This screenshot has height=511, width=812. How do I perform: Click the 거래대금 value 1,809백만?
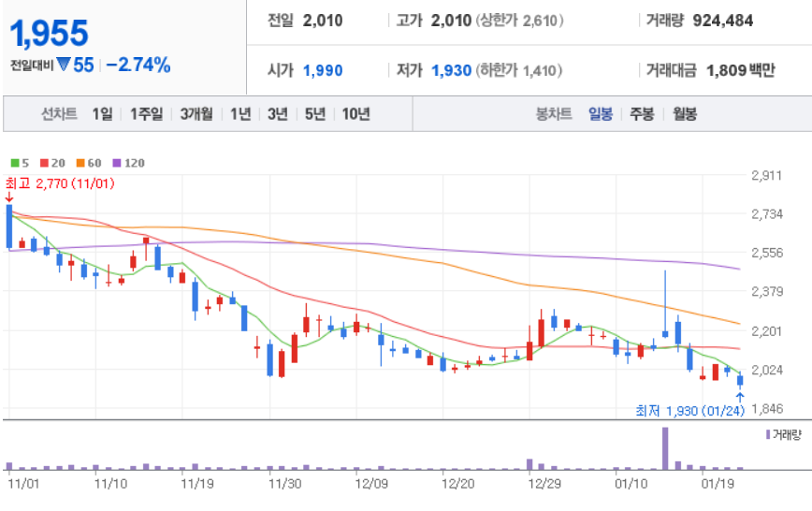coord(741,70)
